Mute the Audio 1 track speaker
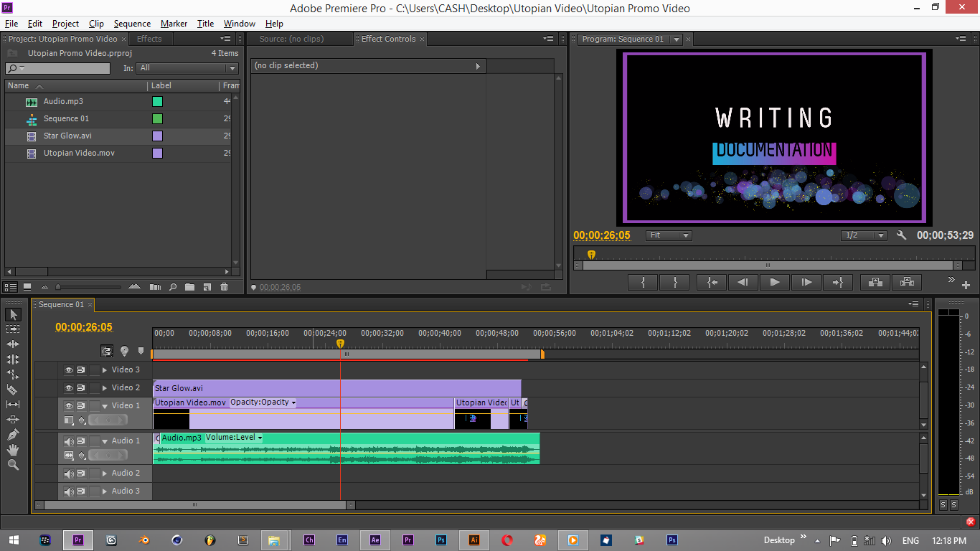The width and height of the screenshot is (980, 551). pyautogui.click(x=69, y=441)
